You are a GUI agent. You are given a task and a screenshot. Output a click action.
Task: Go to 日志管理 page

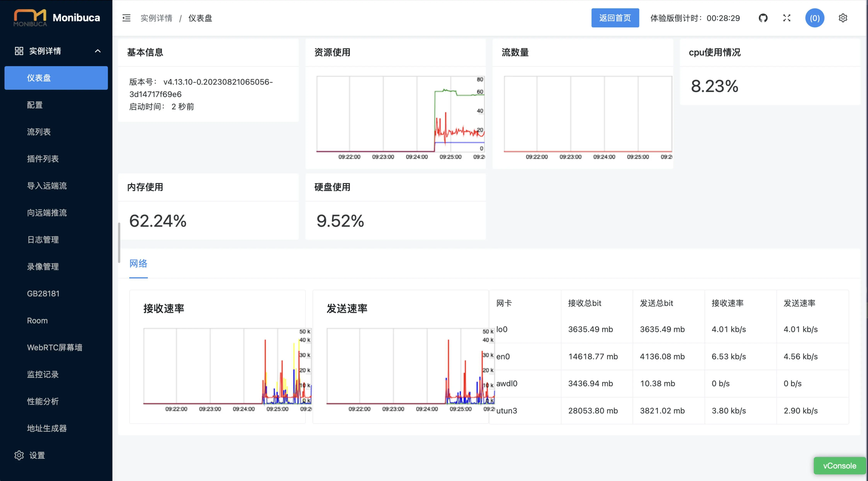(43, 240)
